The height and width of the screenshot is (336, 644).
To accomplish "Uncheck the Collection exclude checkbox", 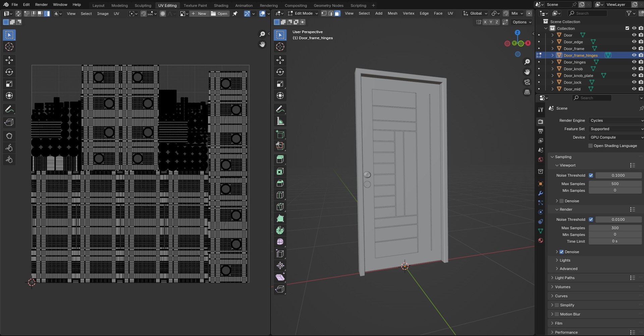I will 627,28.
